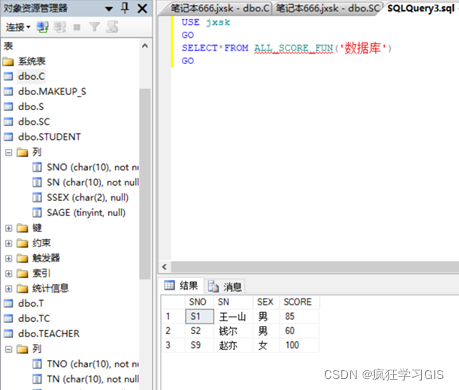Click the connect Object Explorer icon
This screenshot has height=390, width=459.
pos(43,27)
